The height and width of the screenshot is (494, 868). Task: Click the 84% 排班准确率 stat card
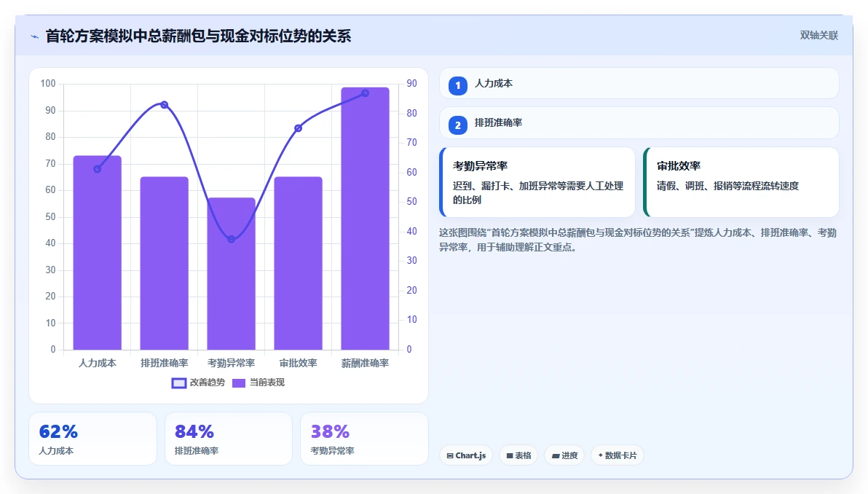229,439
